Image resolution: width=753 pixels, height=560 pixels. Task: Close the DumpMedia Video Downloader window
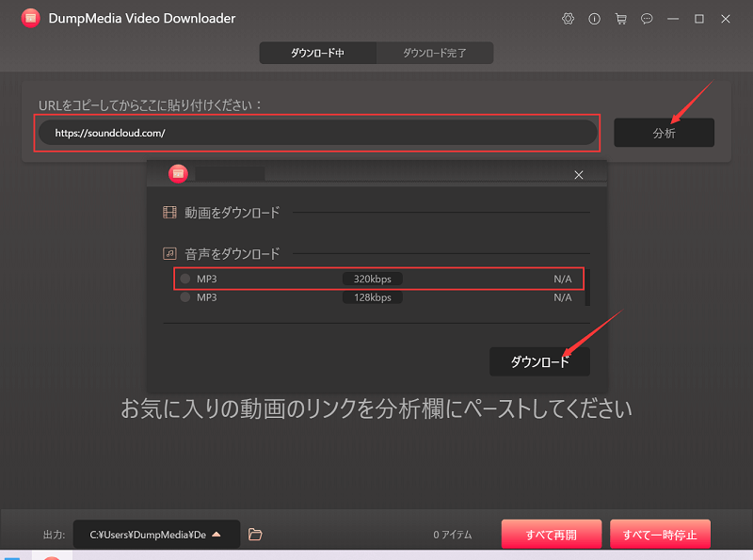pos(726,19)
